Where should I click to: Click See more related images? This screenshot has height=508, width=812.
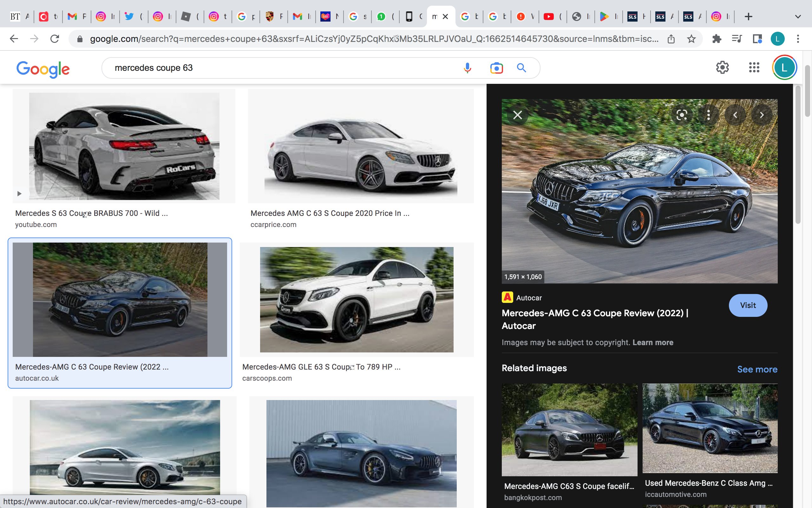757,369
